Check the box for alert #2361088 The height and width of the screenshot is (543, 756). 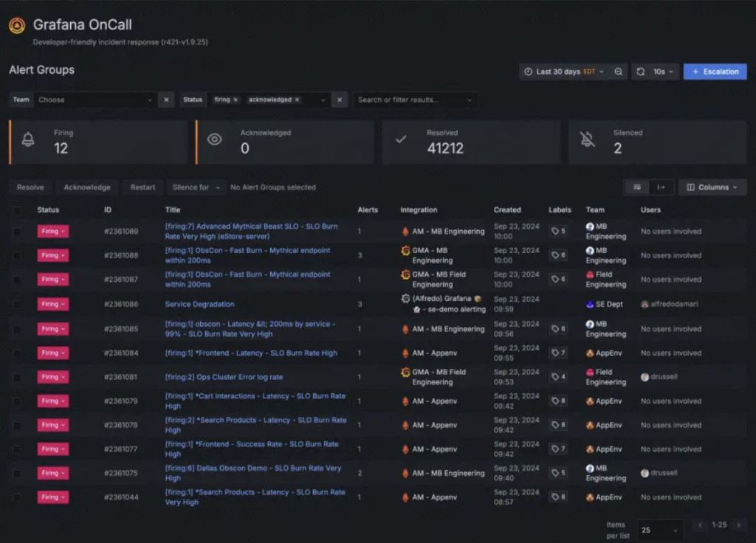pos(17,255)
